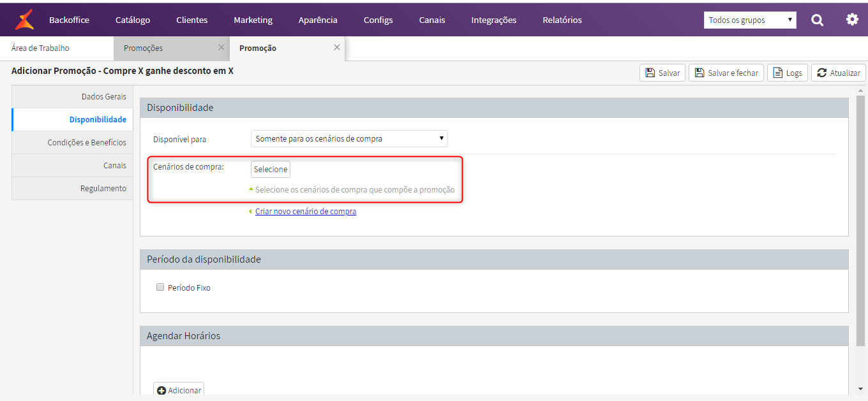This screenshot has width=868, height=401.
Task: Open the Configs menu
Action: [378, 20]
